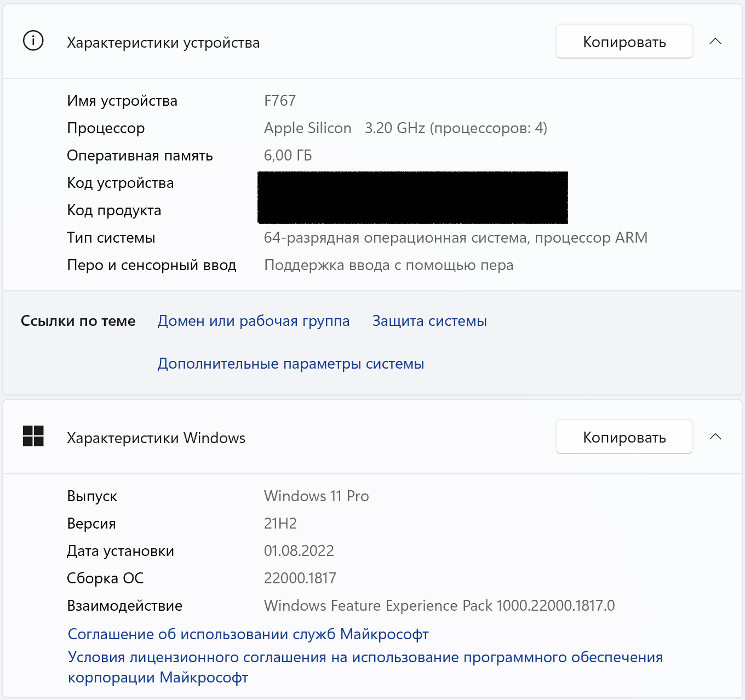This screenshot has height=700, width=745.
Task: Click the Windows logo icon
Action: (x=33, y=437)
